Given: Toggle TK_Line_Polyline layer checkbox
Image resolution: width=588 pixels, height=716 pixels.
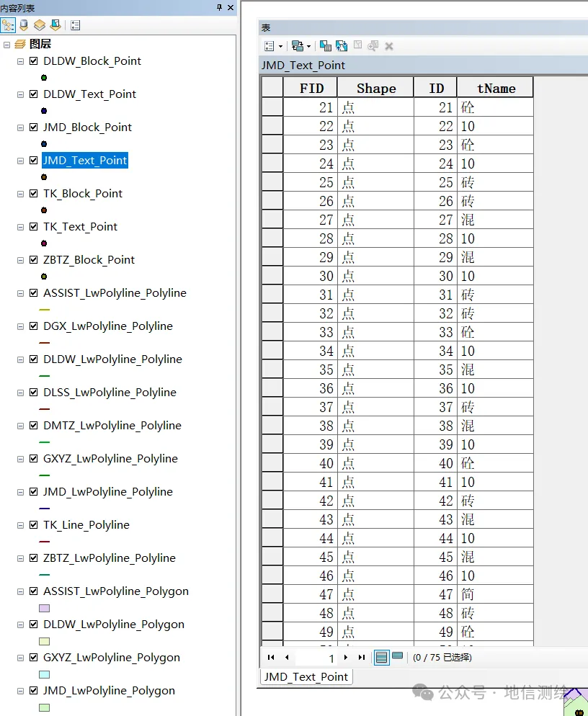Looking at the screenshot, I should coord(33,525).
